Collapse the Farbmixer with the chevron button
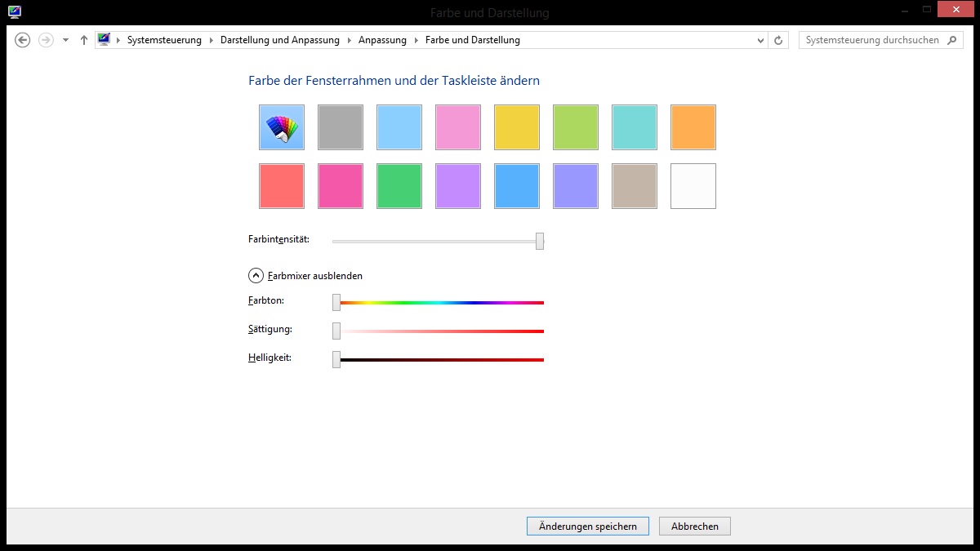980x551 pixels. (256, 276)
